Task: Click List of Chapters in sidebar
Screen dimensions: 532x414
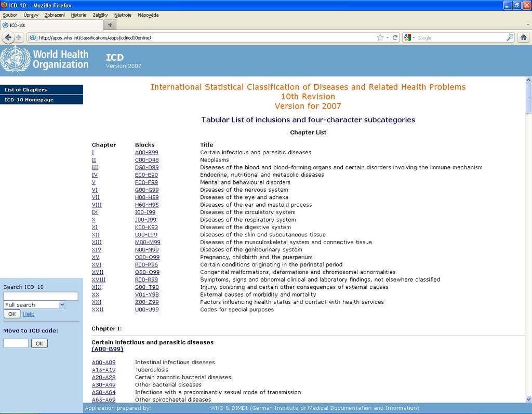Action: tap(42, 89)
